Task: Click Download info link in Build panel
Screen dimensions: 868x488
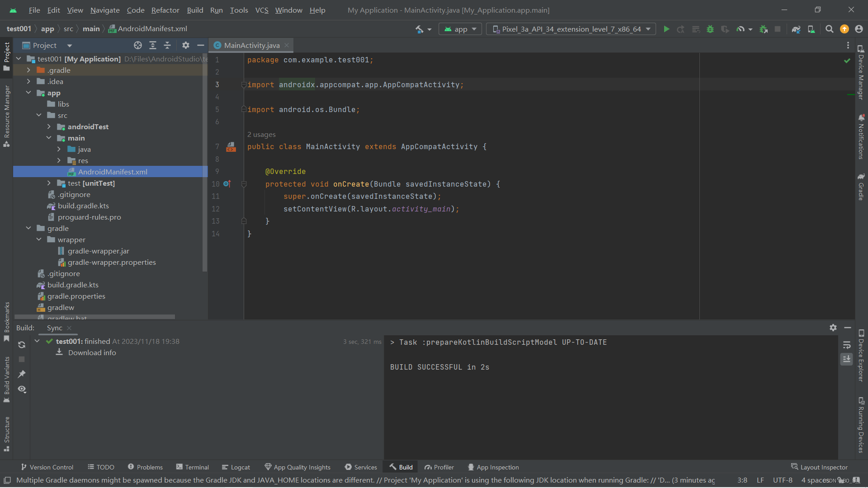Action: coord(92,352)
